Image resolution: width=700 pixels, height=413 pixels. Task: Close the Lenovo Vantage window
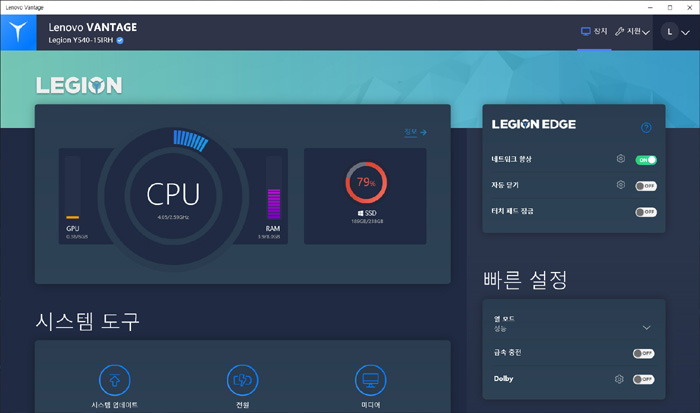[x=689, y=8]
